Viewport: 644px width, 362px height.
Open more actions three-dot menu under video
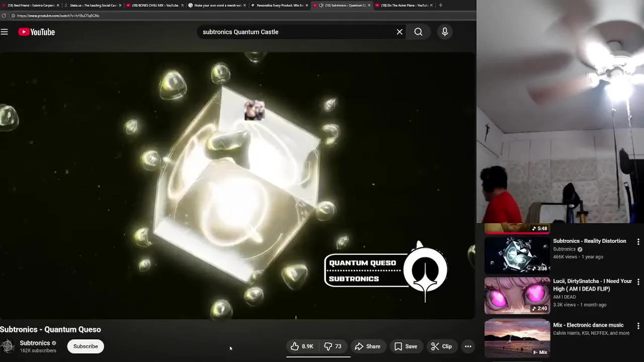468,346
